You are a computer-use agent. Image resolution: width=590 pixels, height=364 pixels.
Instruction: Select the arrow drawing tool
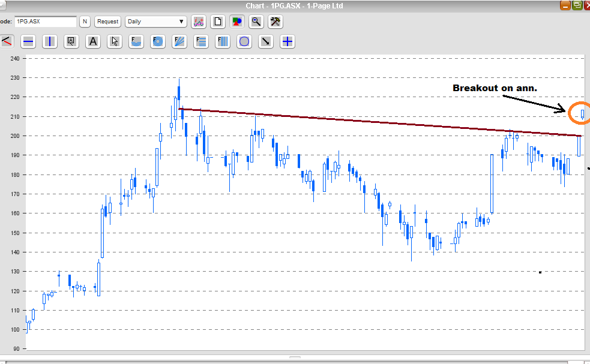[266, 41]
